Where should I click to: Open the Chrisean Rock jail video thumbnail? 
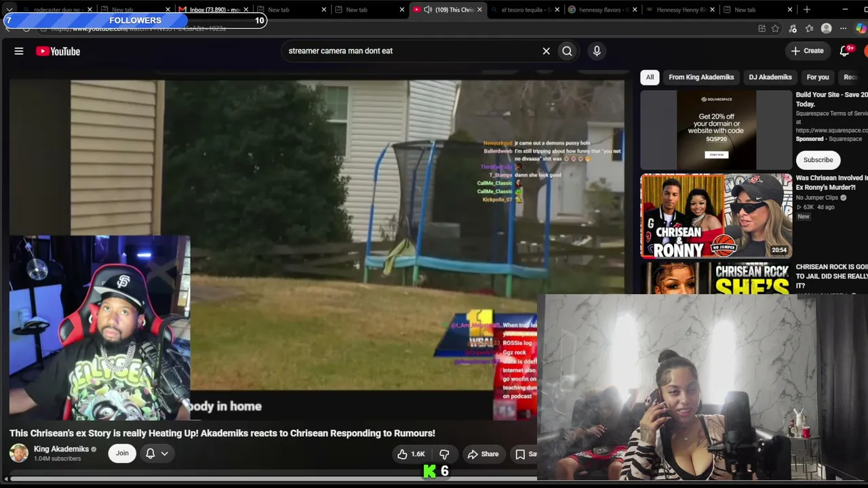(x=716, y=279)
